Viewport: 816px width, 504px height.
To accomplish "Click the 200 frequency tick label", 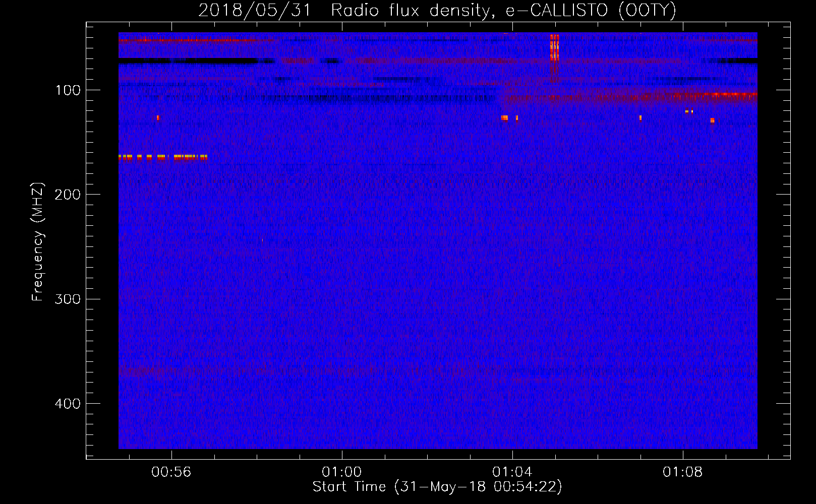I will pyautogui.click(x=68, y=195).
